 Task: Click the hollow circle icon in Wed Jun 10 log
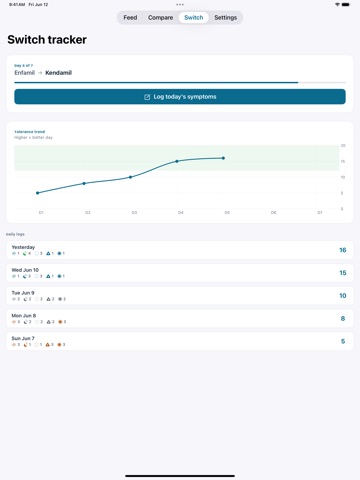tap(37, 276)
